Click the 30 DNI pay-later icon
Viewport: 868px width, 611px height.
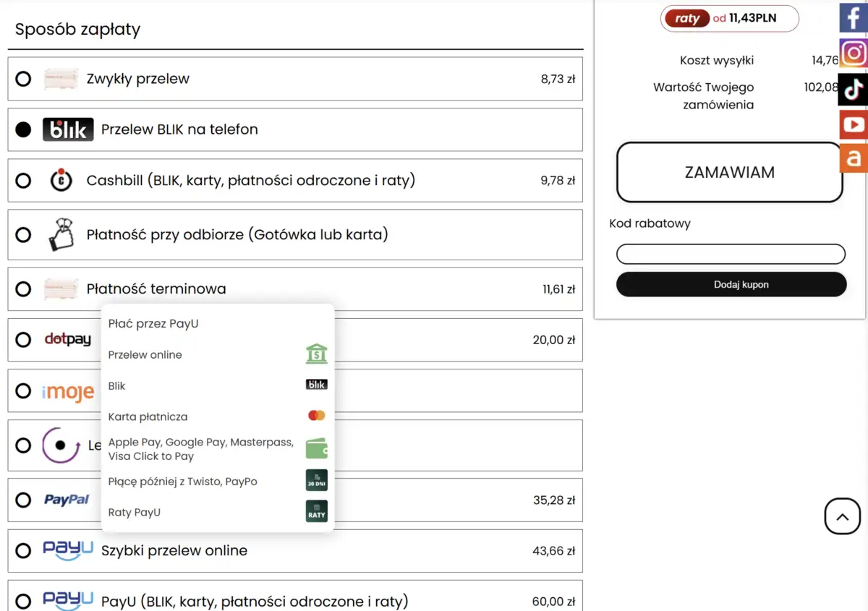pos(316,480)
